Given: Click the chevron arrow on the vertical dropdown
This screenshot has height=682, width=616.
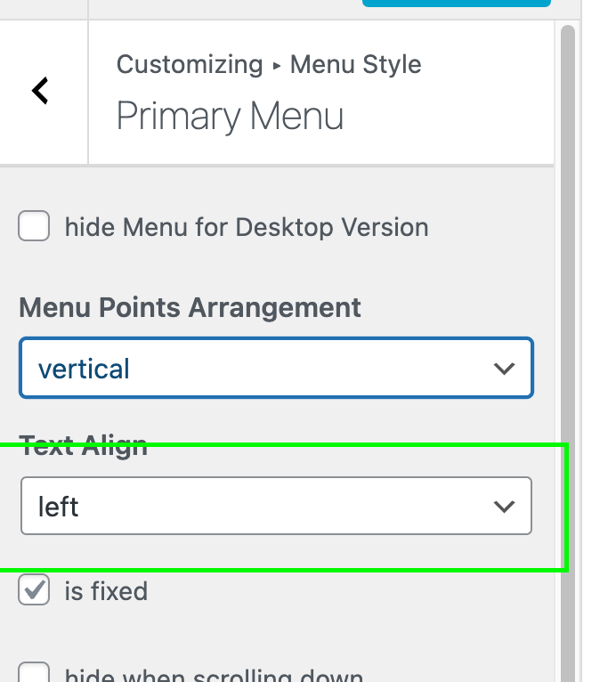Looking at the screenshot, I should point(504,368).
